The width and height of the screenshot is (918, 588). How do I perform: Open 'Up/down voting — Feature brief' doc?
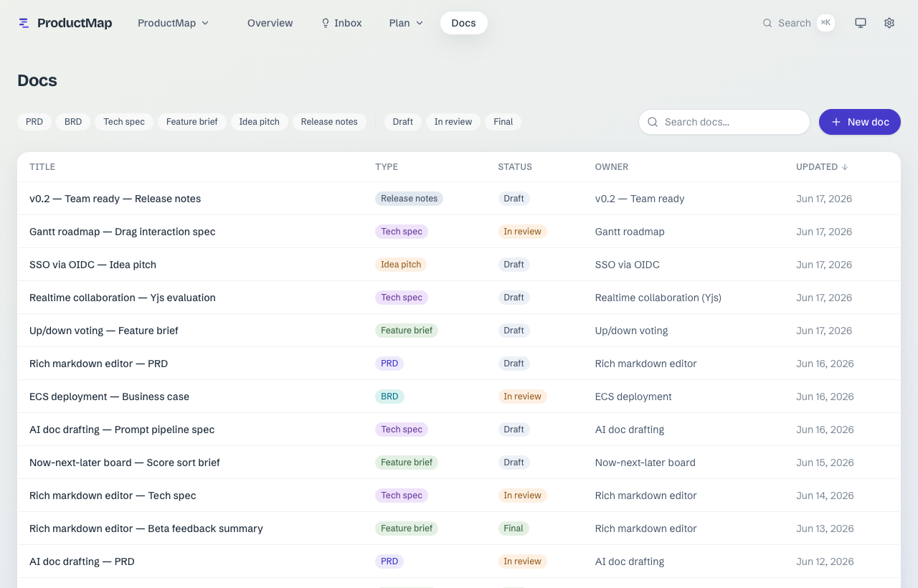[104, 331]
